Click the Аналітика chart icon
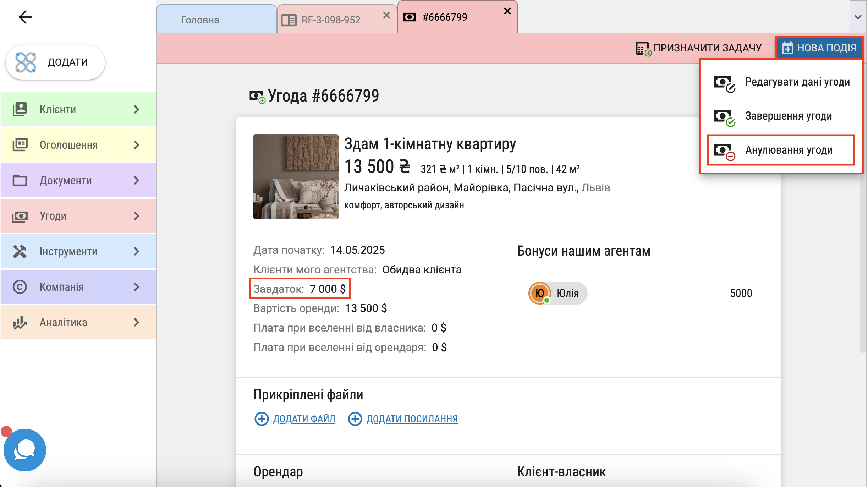The height and width of the screenshot is (487, 868). 20,322
